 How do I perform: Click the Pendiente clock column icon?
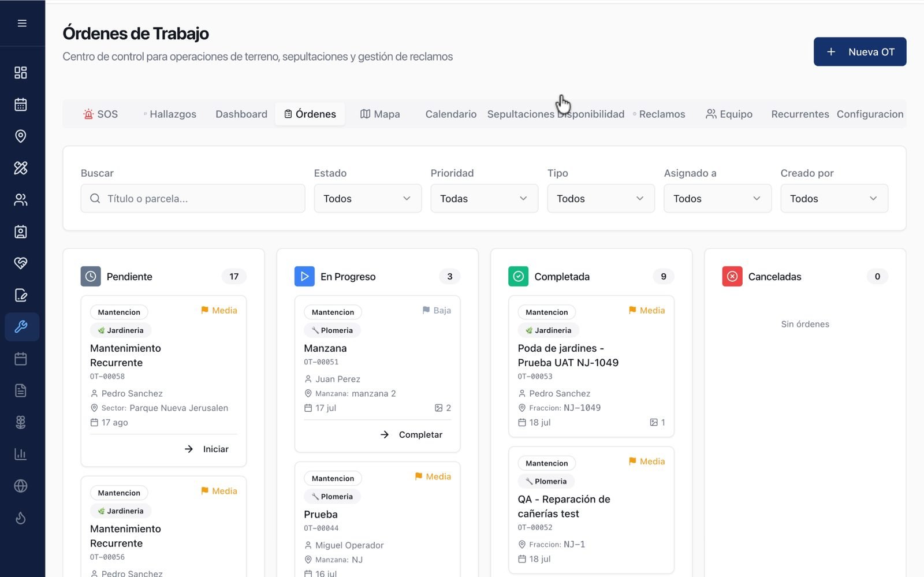[x=91, y=277]
